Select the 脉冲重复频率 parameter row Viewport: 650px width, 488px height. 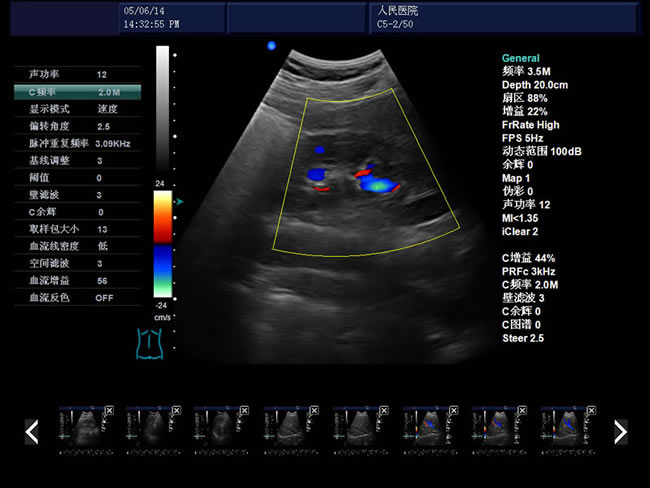click(x=78, y=143)
